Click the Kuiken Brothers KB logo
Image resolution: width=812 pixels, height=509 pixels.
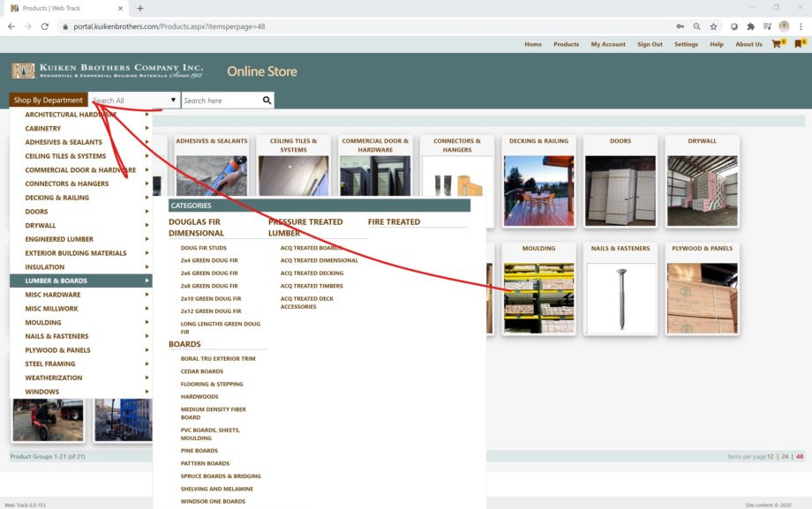[23, 71]
